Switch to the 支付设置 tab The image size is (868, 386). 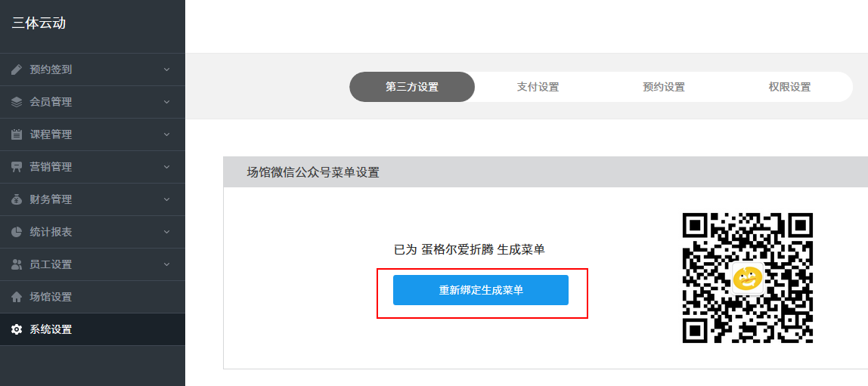[x=538, y=87]
